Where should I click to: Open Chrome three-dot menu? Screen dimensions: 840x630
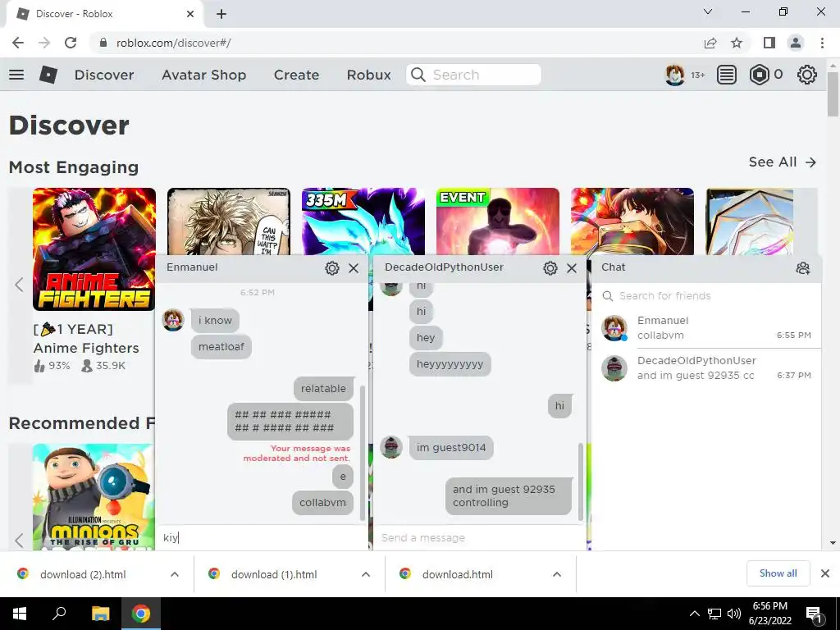click(x=822, y=43)
